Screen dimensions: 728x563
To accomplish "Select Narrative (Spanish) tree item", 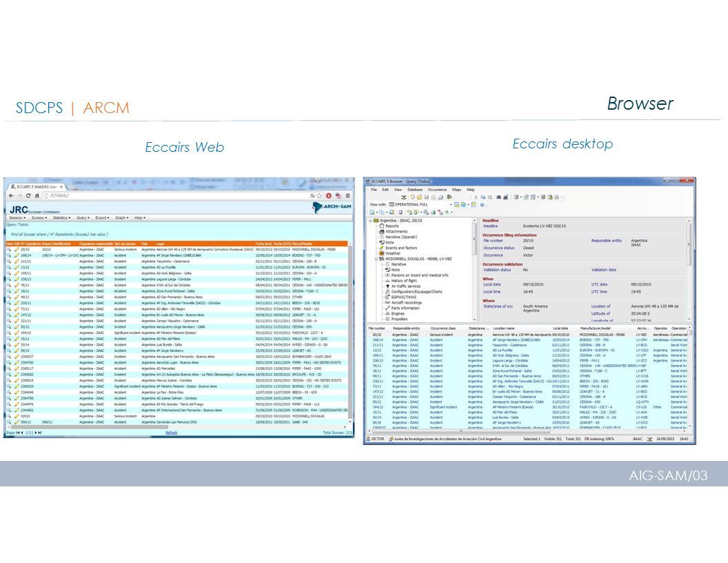I will pyautogui.click(x=401, y=237).
